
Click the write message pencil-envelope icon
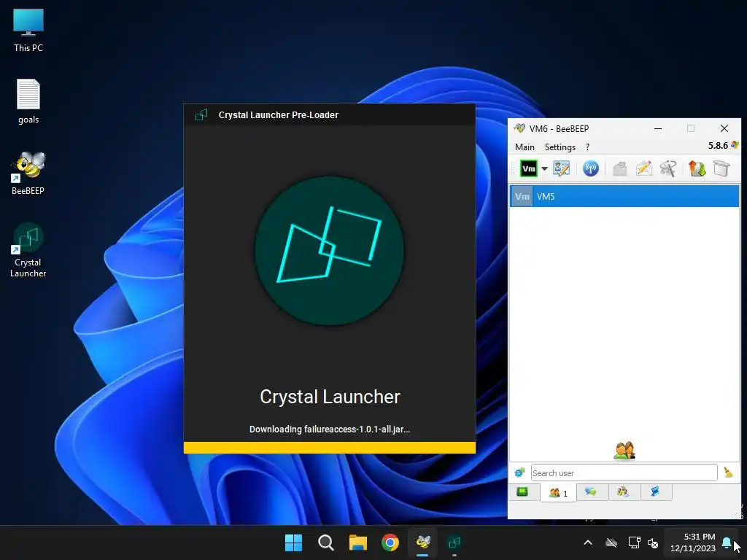[644, 168]
